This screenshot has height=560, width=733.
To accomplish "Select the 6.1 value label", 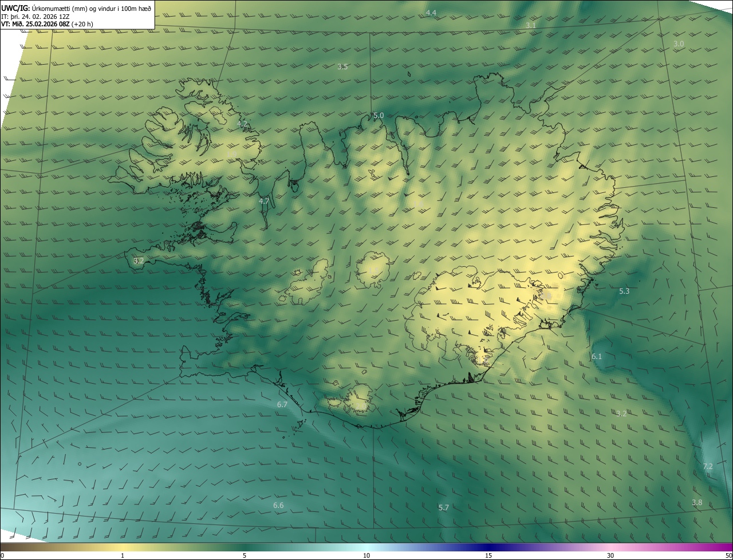I will (x=597, y=356).
